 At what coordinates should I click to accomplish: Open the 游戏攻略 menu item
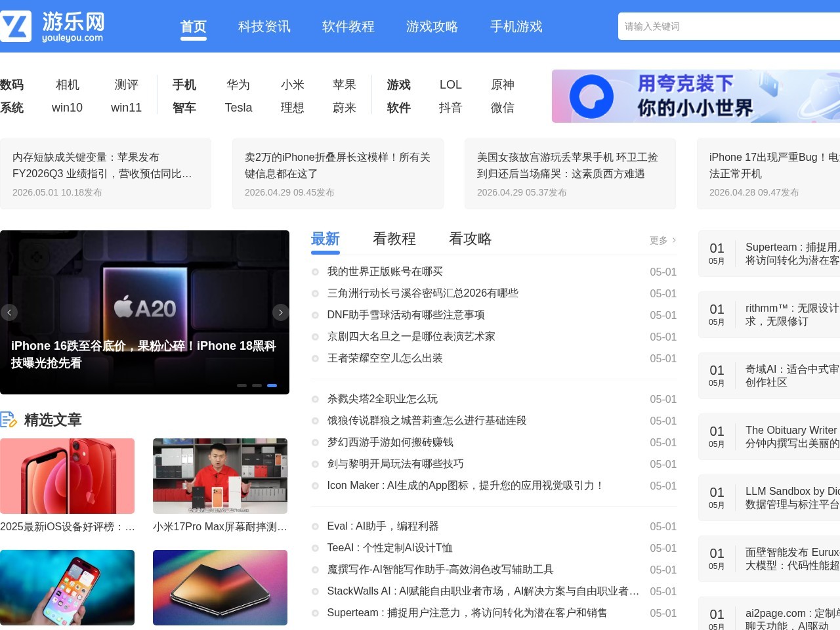click(x=432, y=27)
